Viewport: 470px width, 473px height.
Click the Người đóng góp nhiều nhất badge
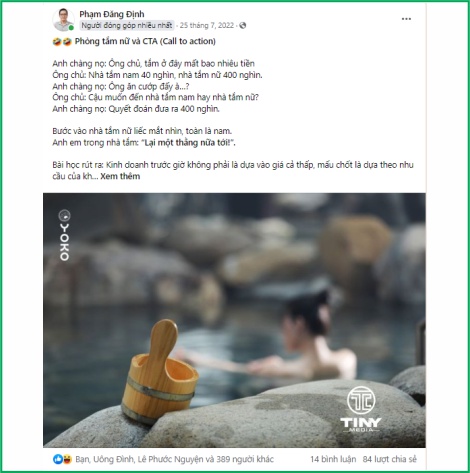coord(127,25)
